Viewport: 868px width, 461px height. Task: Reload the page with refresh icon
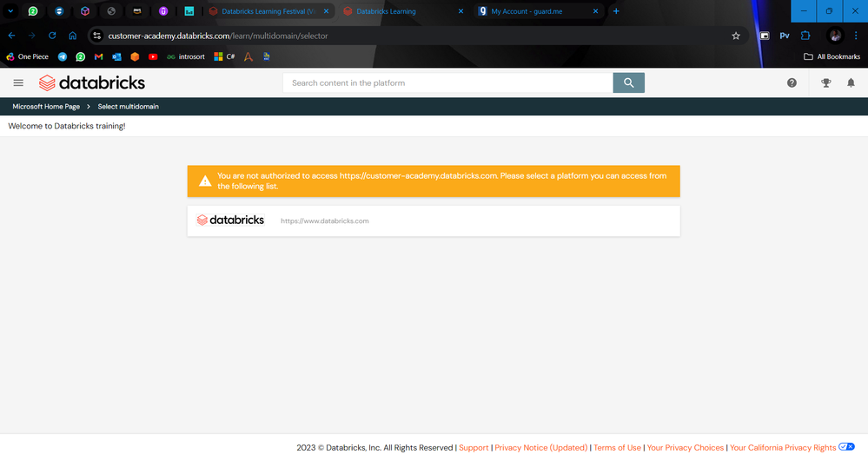point(52,36)
